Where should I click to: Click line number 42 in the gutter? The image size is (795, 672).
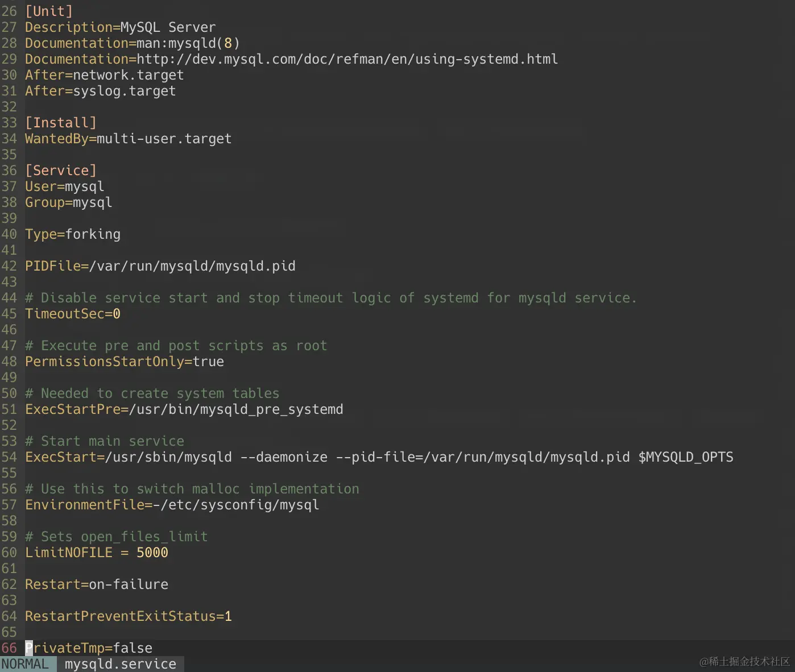tap(9, 266)
